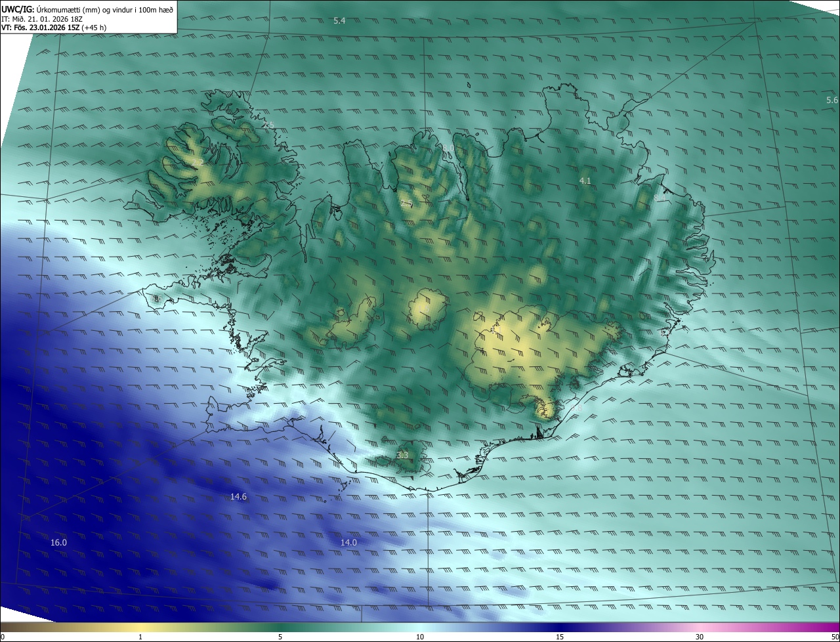Click the "2.5" value label
The width and height of the screenshot is (840, 642).
pos(406,203)
